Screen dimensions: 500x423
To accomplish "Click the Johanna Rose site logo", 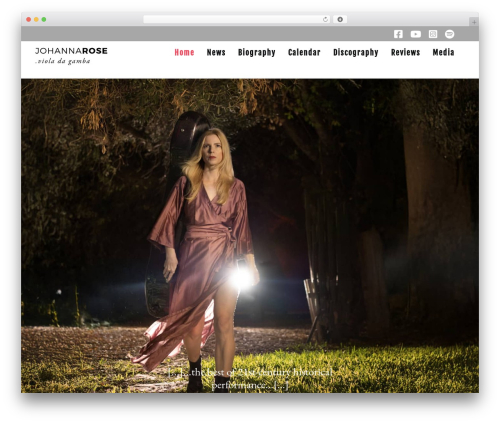I will [x=71, y=51].
